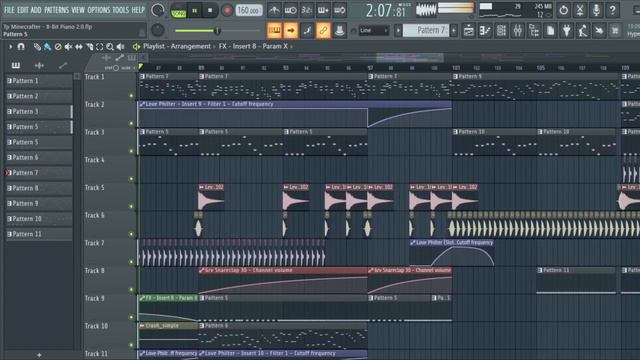Open the project info page icon
The image size is (640, 360).
[550, 30]
